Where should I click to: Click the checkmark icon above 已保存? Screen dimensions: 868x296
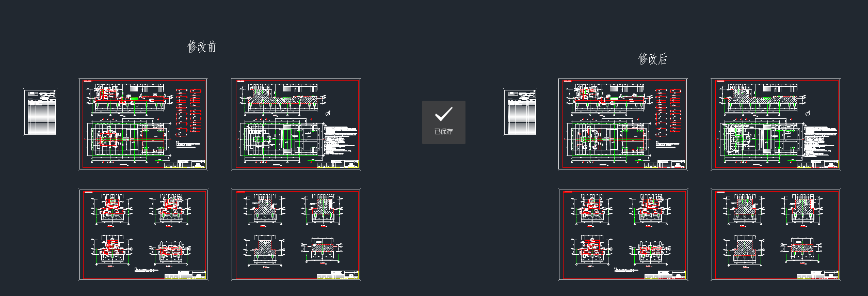coord(444,114)
